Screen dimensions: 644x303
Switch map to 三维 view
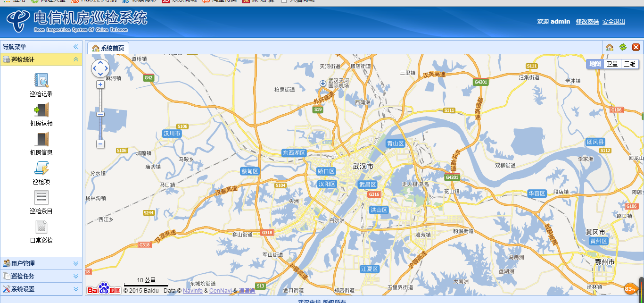click(x=629, y=64)
